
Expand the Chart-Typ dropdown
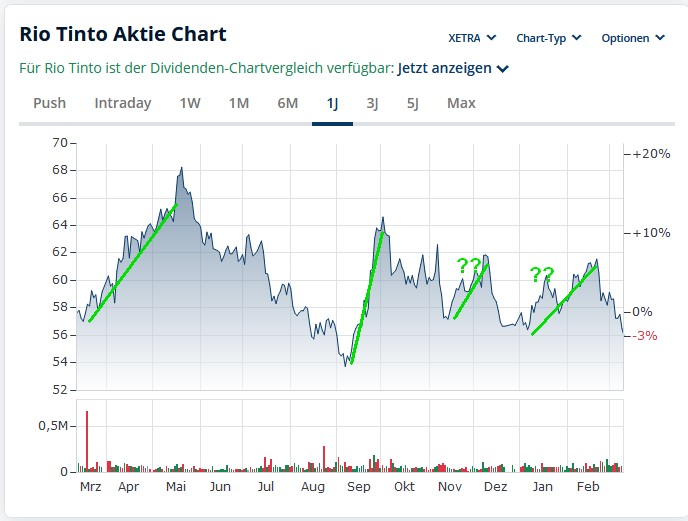tap(548, 38)
